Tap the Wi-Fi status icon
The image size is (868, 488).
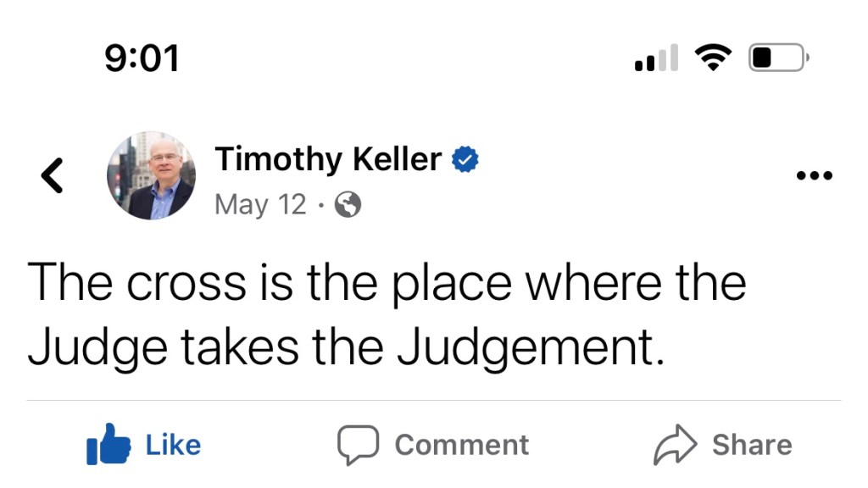coord(713,58)
